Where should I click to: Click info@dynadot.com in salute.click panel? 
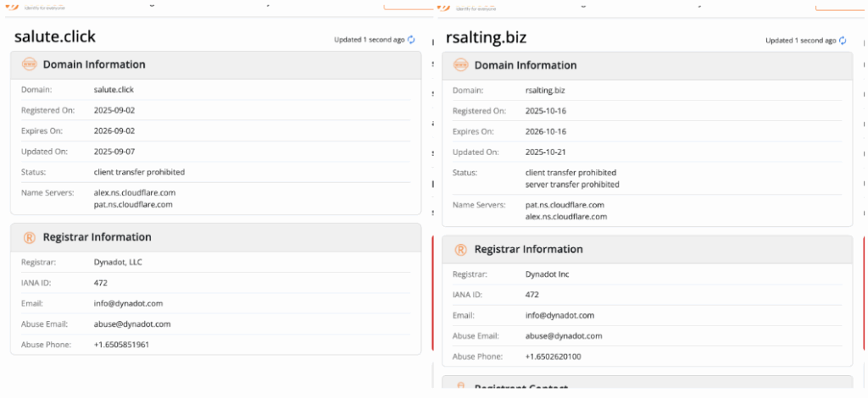[128, 303]
